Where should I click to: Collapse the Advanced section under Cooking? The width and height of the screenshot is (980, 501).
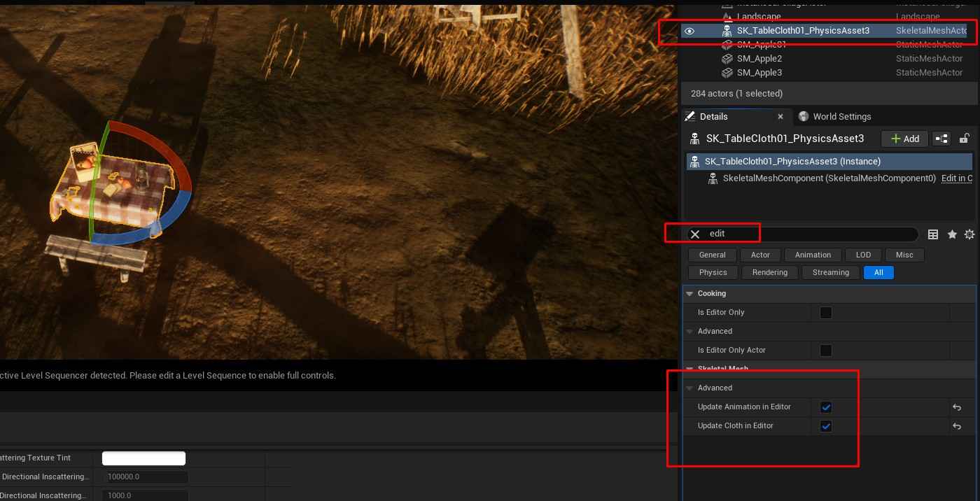(690, 332)
